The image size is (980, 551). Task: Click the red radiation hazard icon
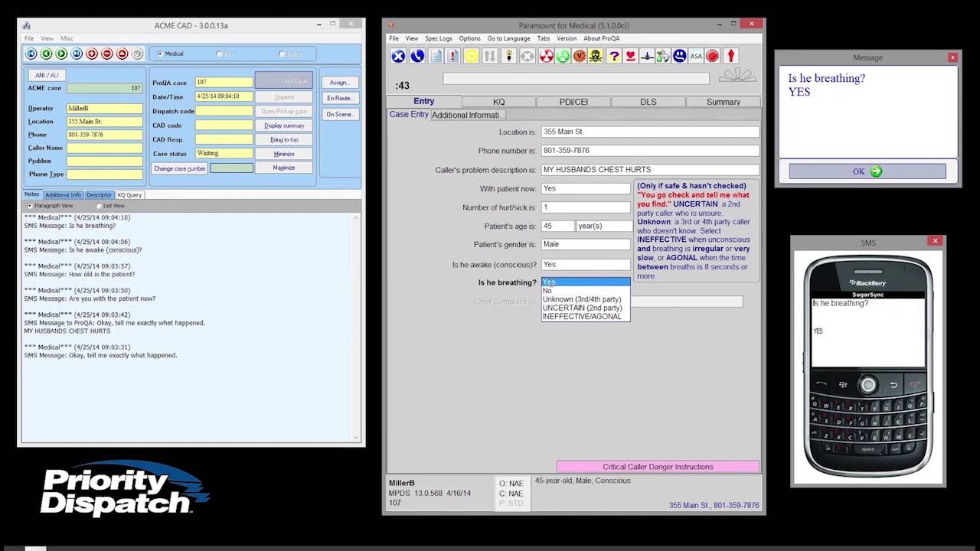pos(546,56)
